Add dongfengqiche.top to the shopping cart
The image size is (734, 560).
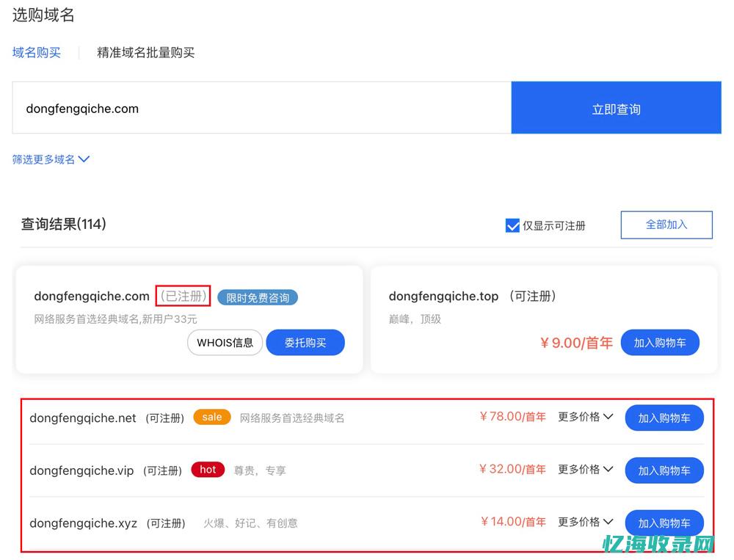click(x=660, y=342)
